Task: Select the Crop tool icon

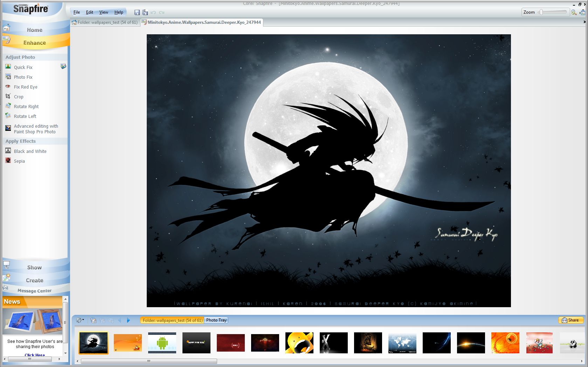Action: click(8, 96)
